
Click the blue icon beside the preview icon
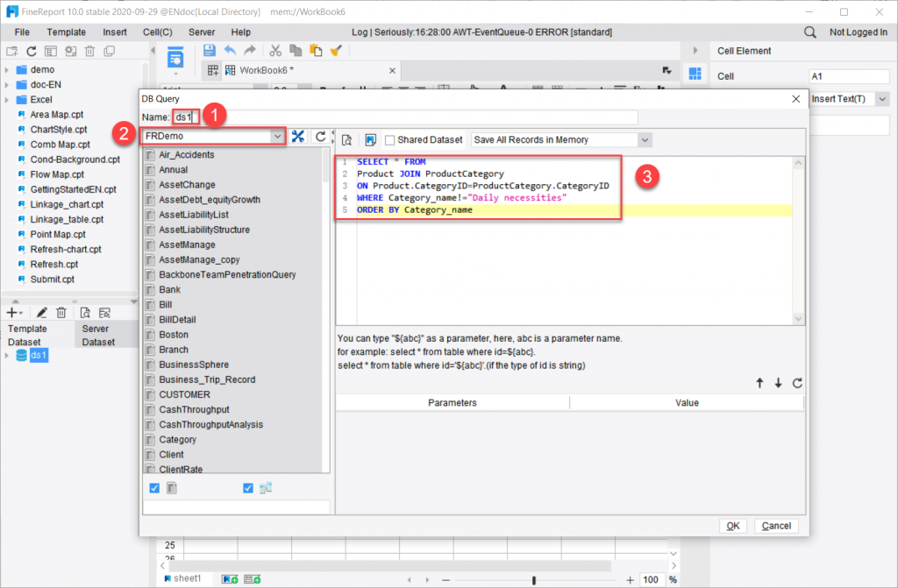pos(371,140)
